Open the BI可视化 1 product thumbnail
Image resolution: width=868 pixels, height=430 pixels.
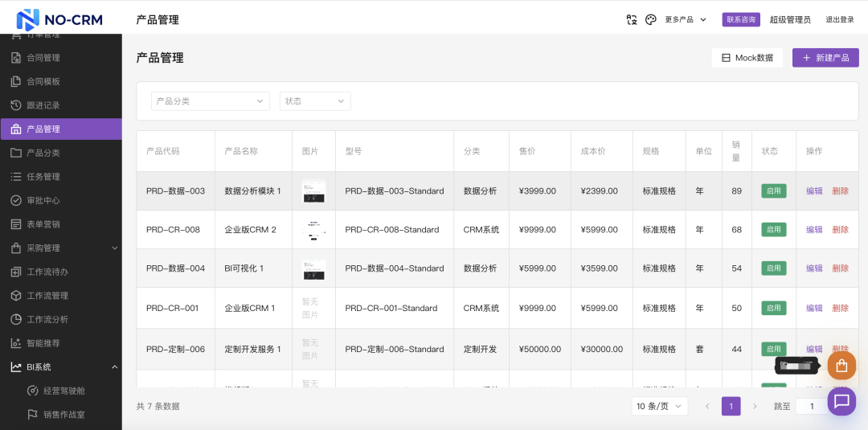tap(313, 268)
